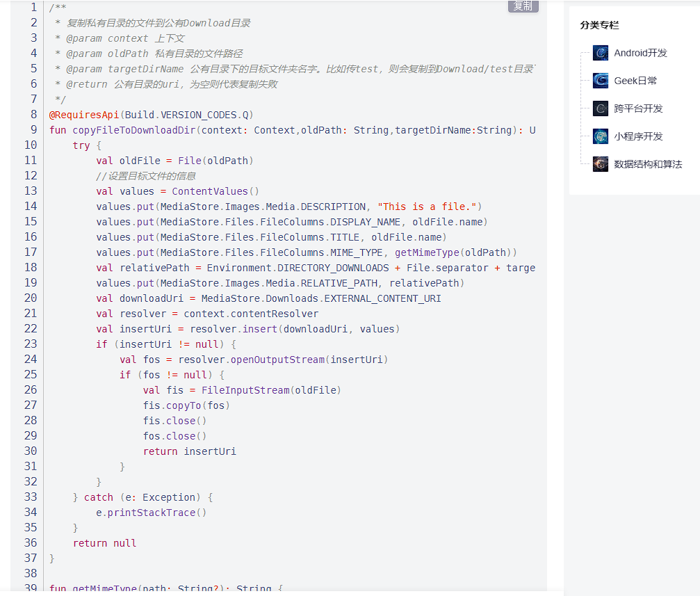The height and width of the screenshot is (596, 700).
Task: Click the @RequiresApi annotation text
Action: [x=84, y=115]
